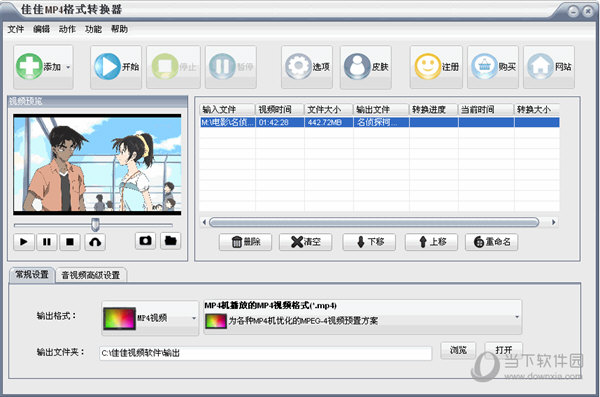600x397 pixels.
Task: Click the Register (注册) smiley icon
Action: [x=427, y=66]
